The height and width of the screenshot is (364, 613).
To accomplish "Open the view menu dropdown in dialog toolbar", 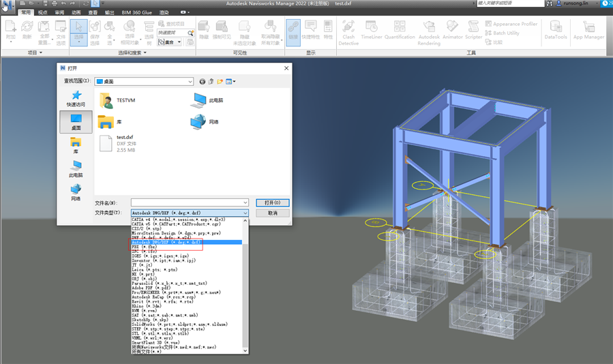I will [230, 82].
